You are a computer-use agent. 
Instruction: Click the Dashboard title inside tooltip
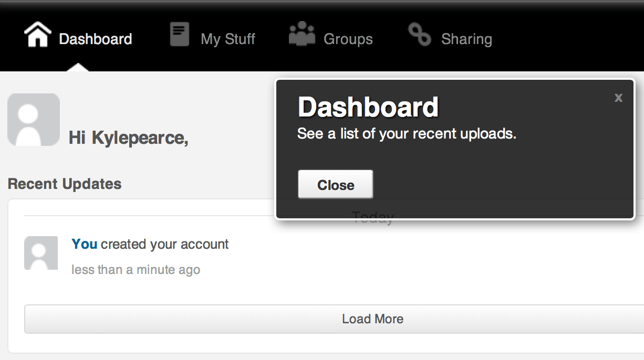click(368, 107)
